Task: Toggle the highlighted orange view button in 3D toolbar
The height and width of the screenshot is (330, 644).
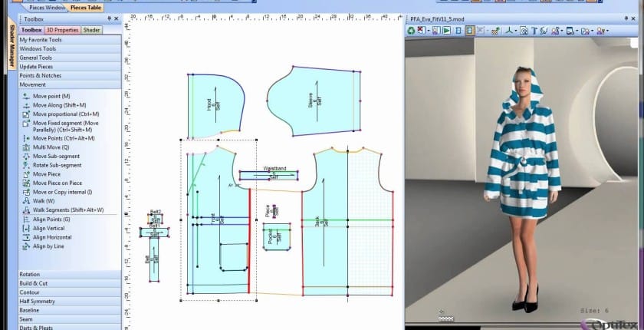Action: pos(469,31)
